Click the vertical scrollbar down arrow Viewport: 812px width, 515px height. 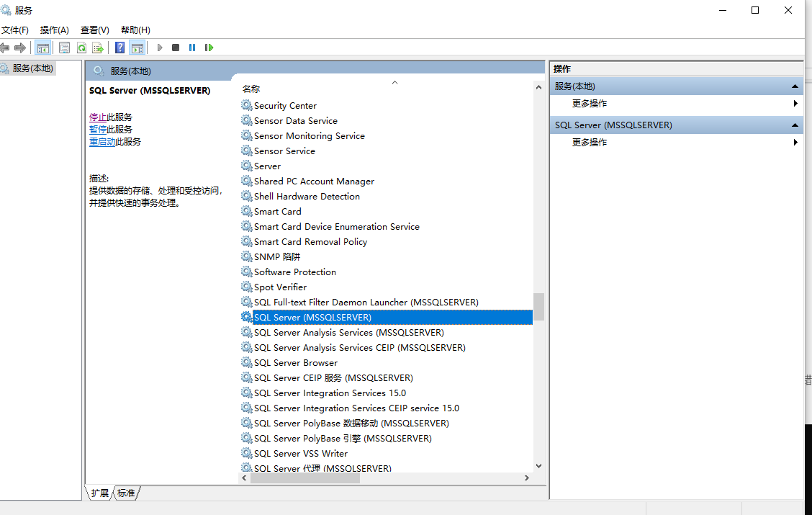538,466
